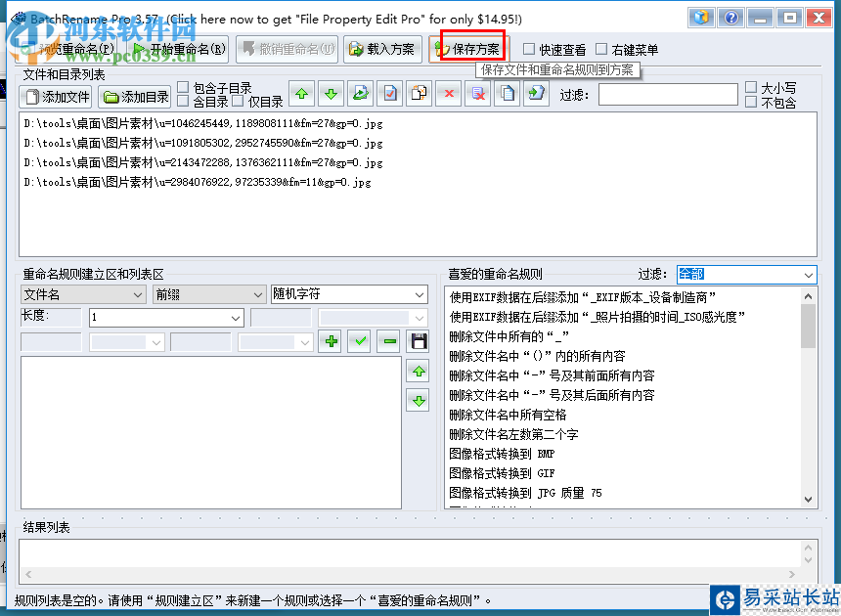841x616 pixels.
Task: Save rule with the floppy disk icon
Action: tap(419, 341)
